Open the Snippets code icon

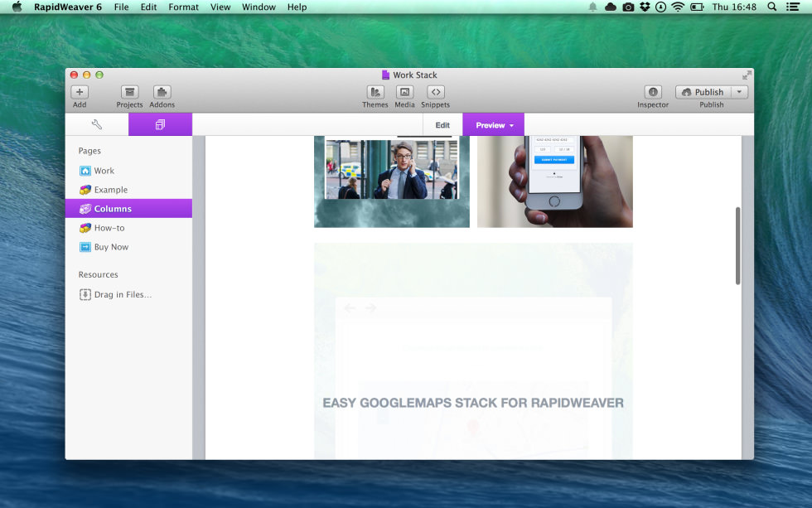coord(436,92)
